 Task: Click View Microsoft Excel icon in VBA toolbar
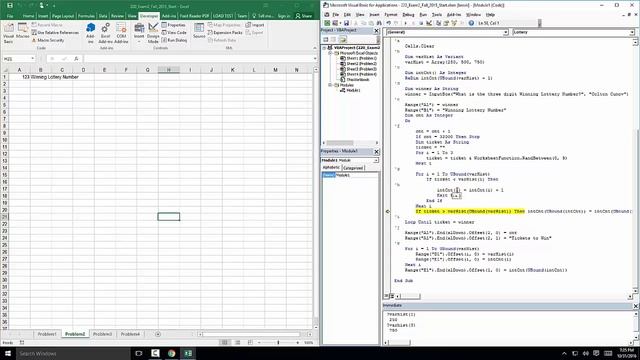tap(327, 23)
